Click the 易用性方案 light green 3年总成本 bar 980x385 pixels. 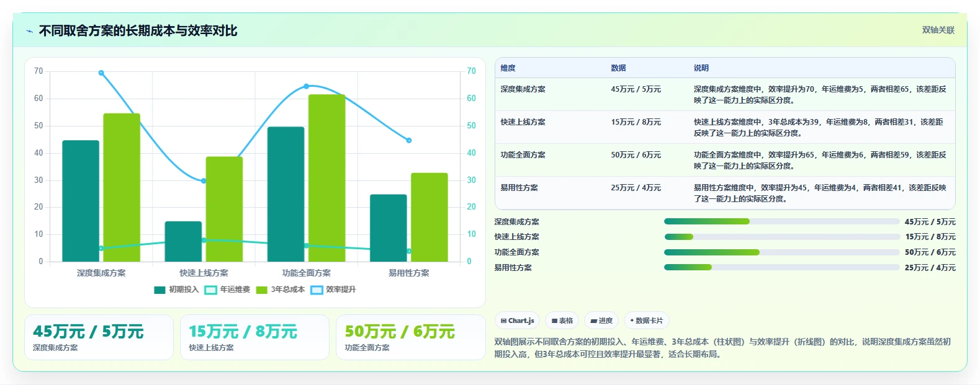429,217
